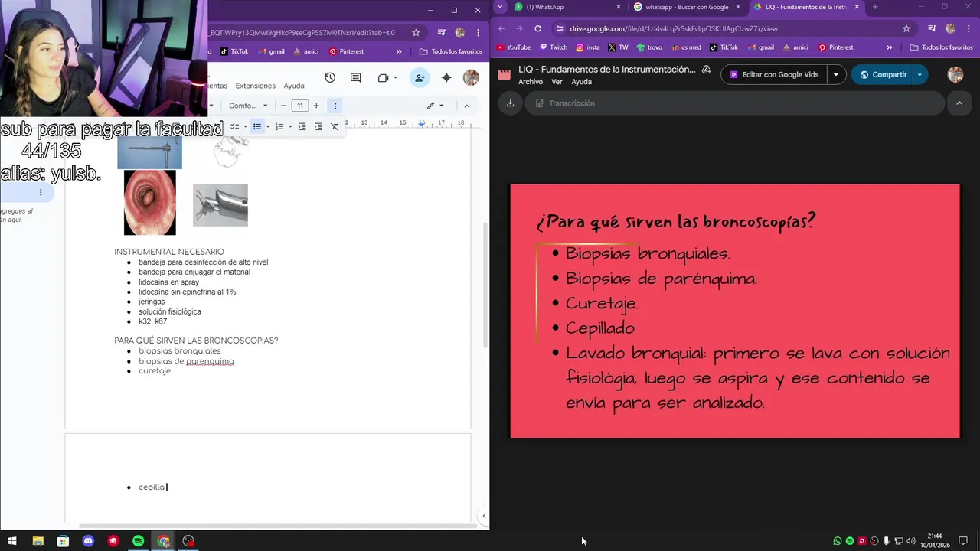This screenshot has width=980, height=551.
Task: Select the LIQ - Fundamentos Drive tab
Action: coord(805,7)
